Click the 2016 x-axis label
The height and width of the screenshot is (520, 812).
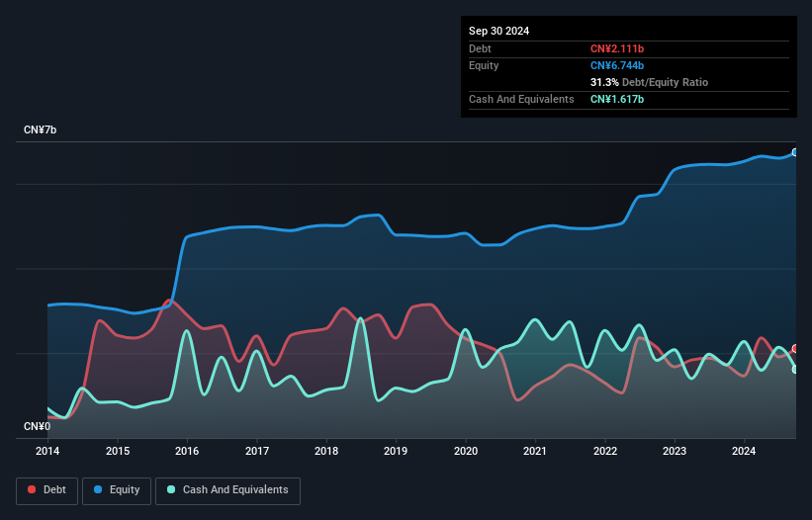click(187, 451)
